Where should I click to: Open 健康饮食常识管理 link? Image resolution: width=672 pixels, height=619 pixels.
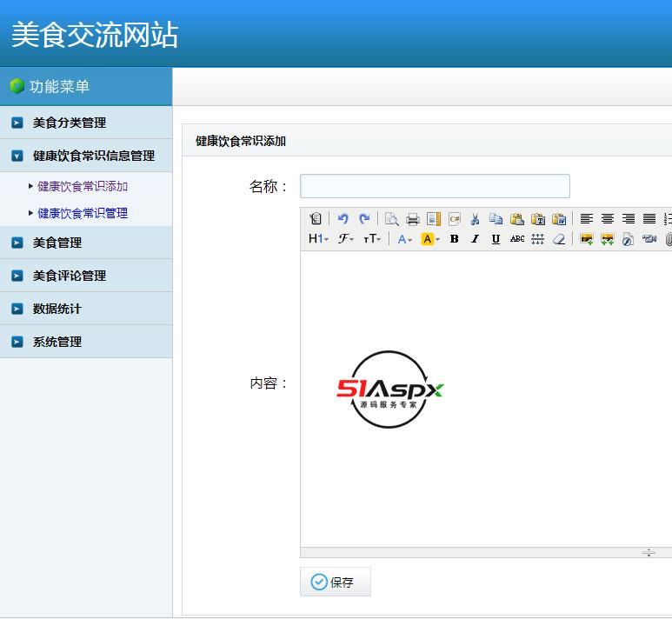point(83,213)
